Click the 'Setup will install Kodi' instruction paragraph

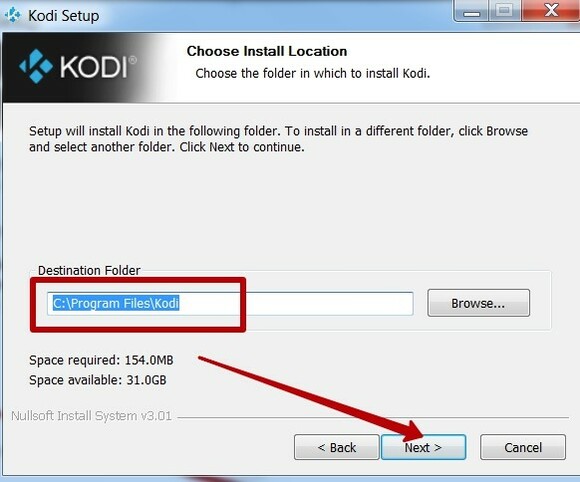point(279,139)
